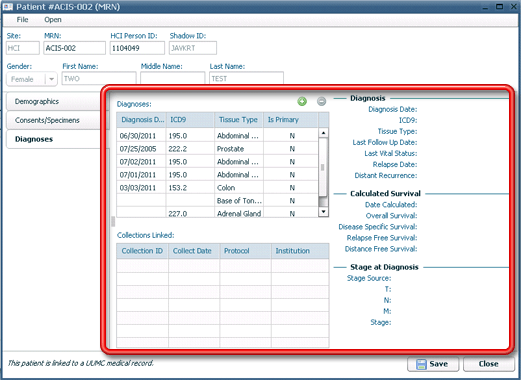Open the File menu
This screenshot has width=521, height=380.
(22, 20)
